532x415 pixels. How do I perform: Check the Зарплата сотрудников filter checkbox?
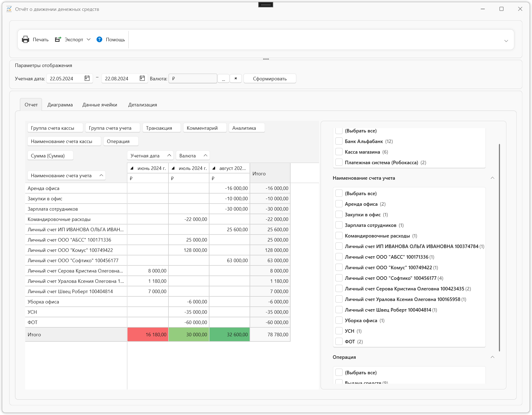[x=339, y=225]
